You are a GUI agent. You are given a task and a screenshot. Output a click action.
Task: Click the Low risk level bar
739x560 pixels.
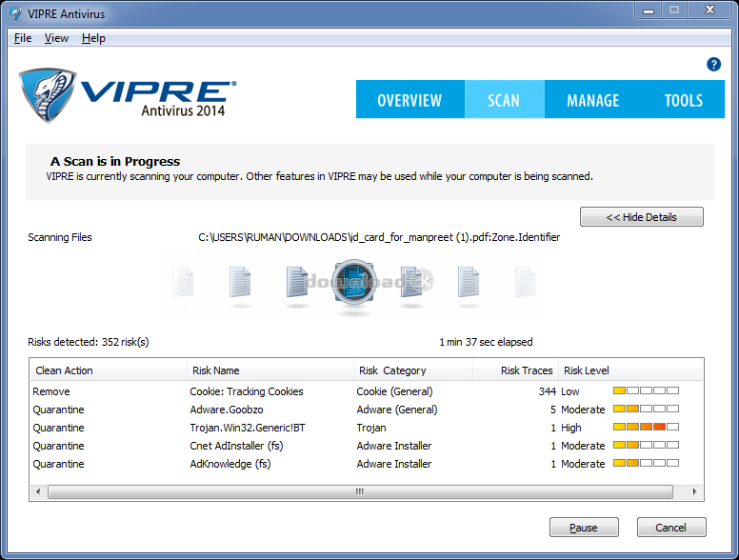pos(646,390)
